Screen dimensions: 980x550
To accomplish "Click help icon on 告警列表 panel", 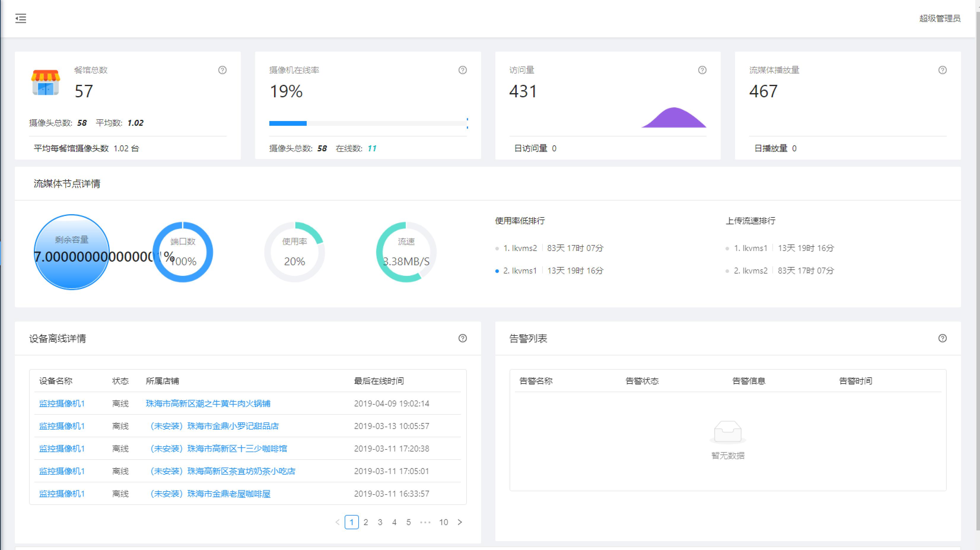I will [942, 338].
